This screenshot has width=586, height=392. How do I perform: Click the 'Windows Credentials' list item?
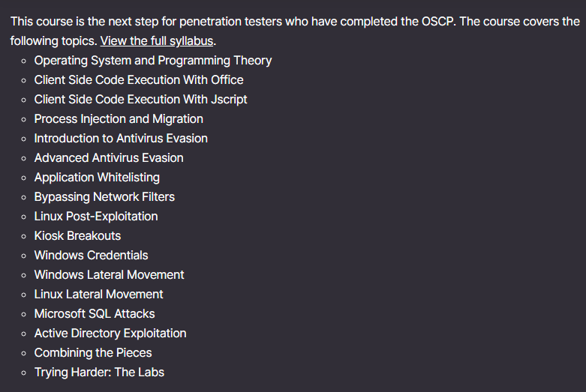pos(91,256)
